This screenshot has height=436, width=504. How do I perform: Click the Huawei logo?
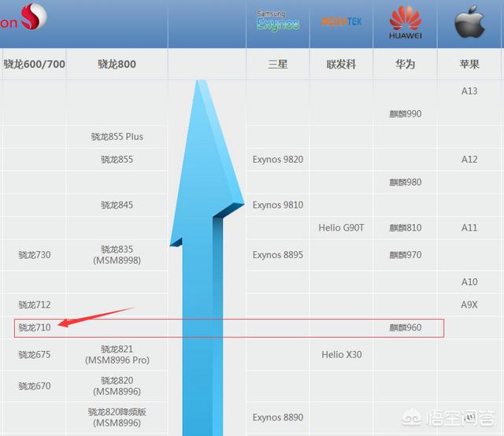[x=406, y=23]
